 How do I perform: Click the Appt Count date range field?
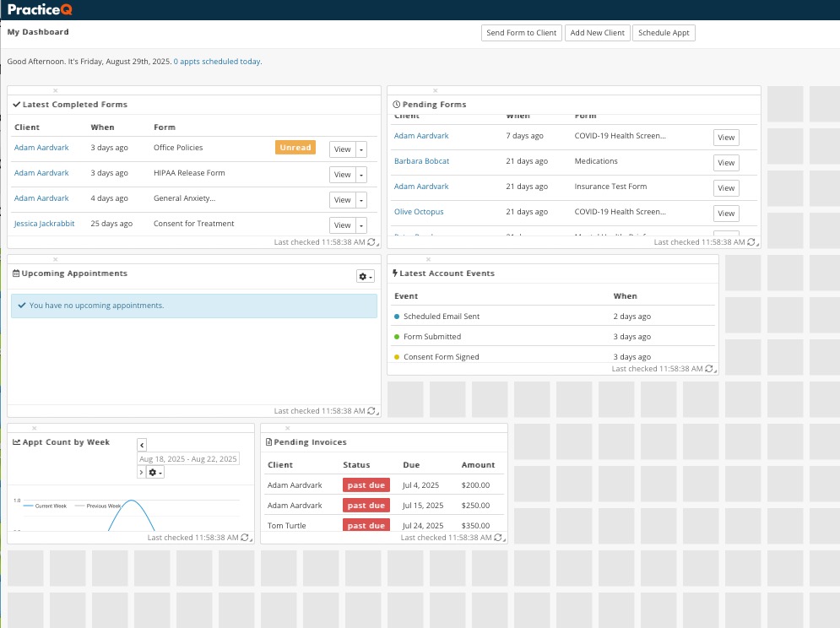pyautogui.click(x=188, y=458)
